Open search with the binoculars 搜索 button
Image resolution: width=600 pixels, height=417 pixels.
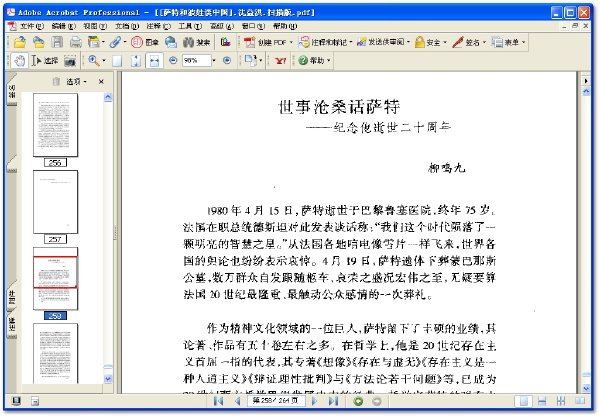[x=196, y=42]
